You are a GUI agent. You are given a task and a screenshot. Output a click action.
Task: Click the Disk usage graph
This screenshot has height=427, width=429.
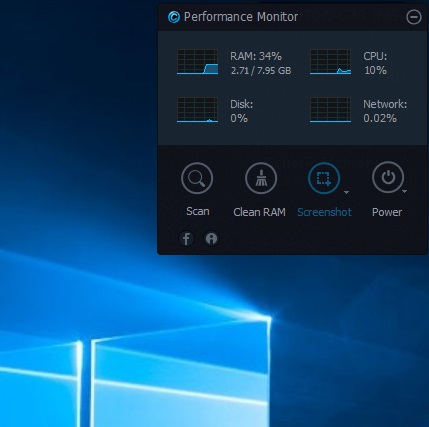pos(197,110)
